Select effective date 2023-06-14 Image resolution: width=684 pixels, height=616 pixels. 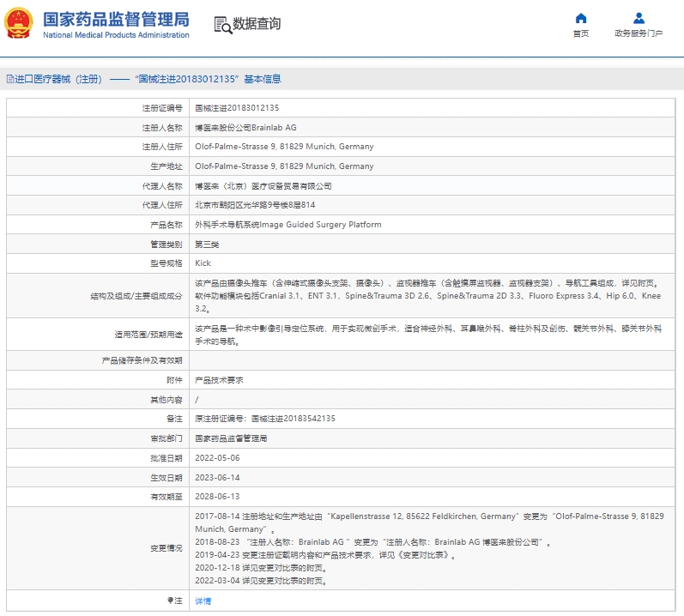217,477
